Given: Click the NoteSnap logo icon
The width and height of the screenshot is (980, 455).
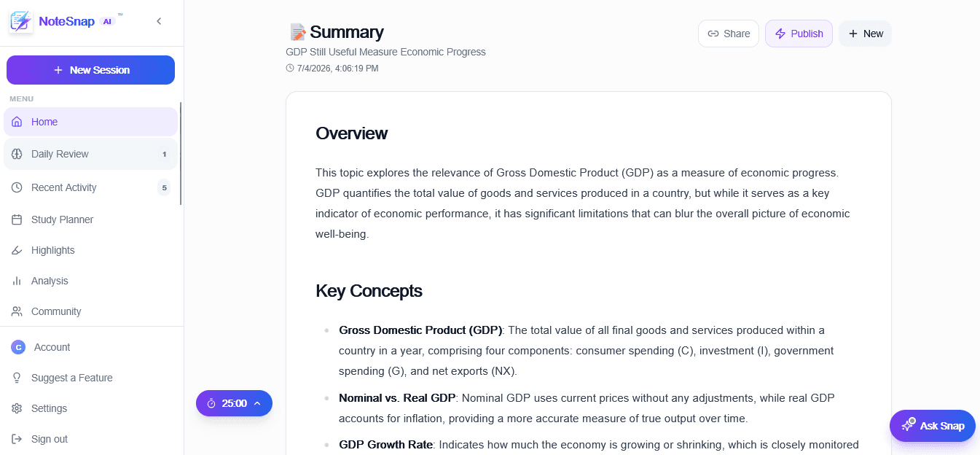Looking at the screenshot, I should point(21,21).
